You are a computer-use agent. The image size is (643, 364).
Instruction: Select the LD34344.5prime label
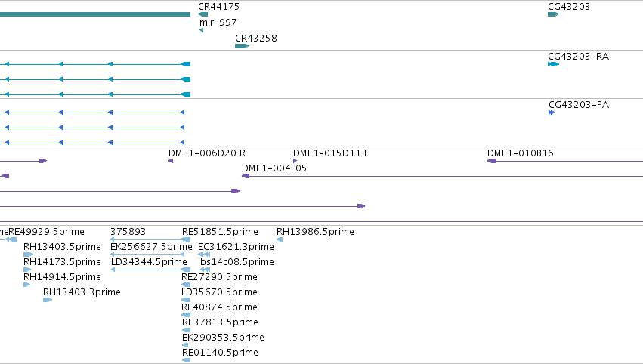point(149,262)
